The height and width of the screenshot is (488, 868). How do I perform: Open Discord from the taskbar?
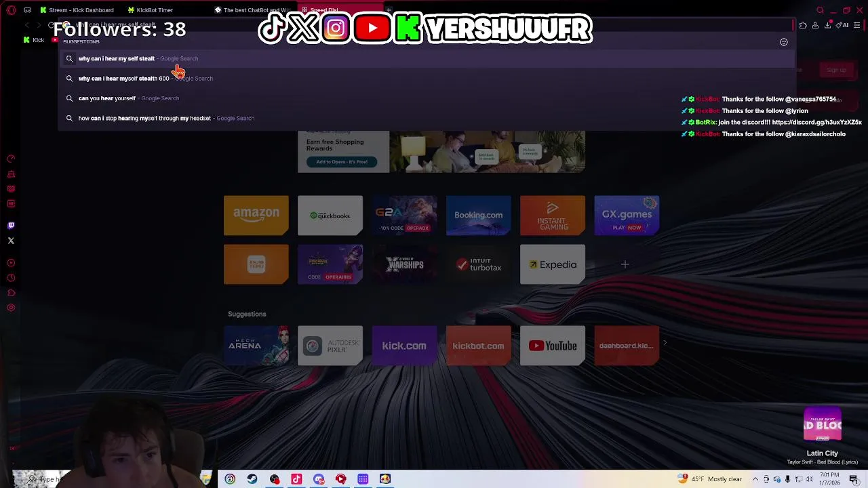pyautogui.click(x=319, y=479)
